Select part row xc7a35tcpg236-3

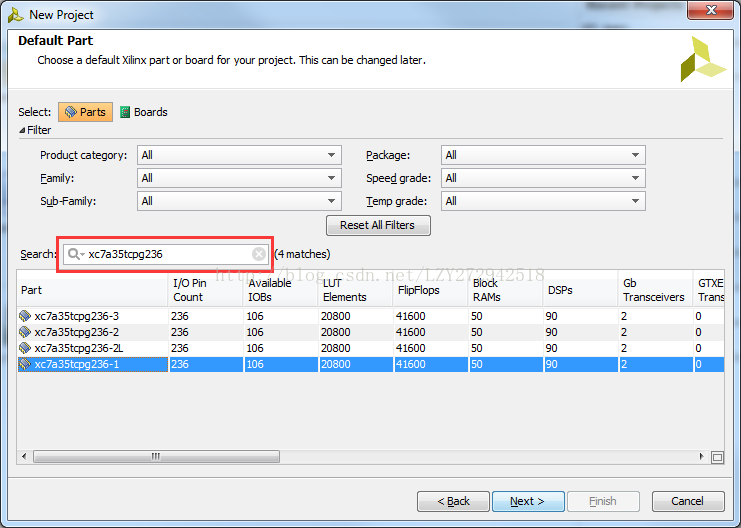pyautogui.click(x=370, y=316)
